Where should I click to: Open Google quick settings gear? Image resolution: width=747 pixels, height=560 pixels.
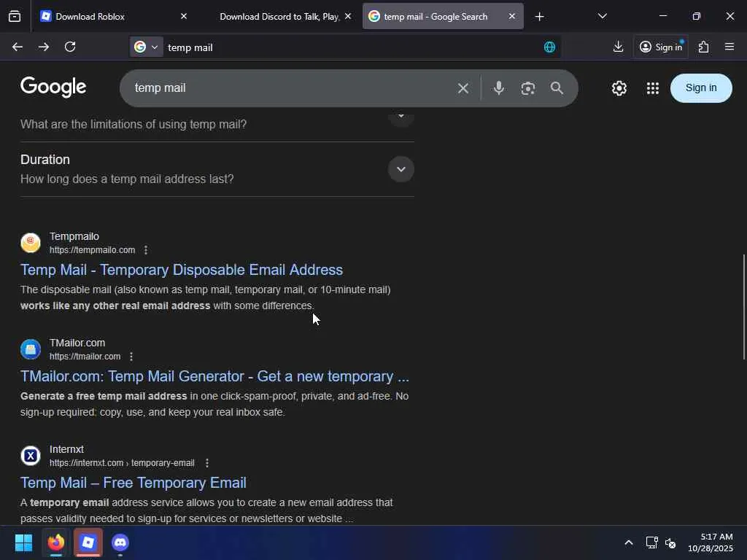pyautogui.click(x=619, y=88)
